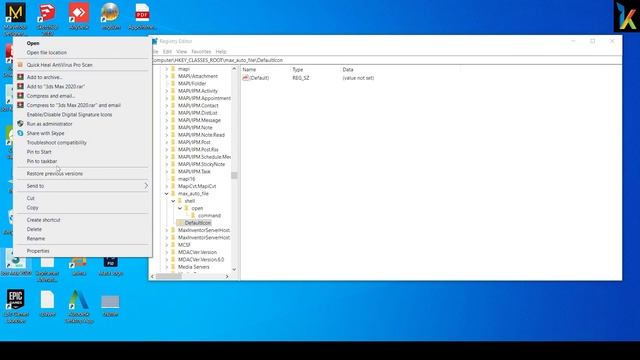
Task: Select Quick Heal AntiVirus Pro Scan
Action: (60, 65)
